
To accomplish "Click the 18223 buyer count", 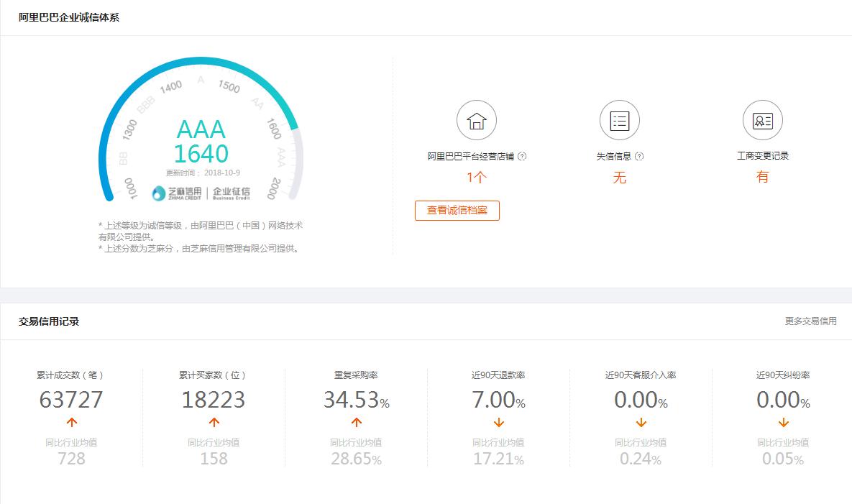I will 214,400.
